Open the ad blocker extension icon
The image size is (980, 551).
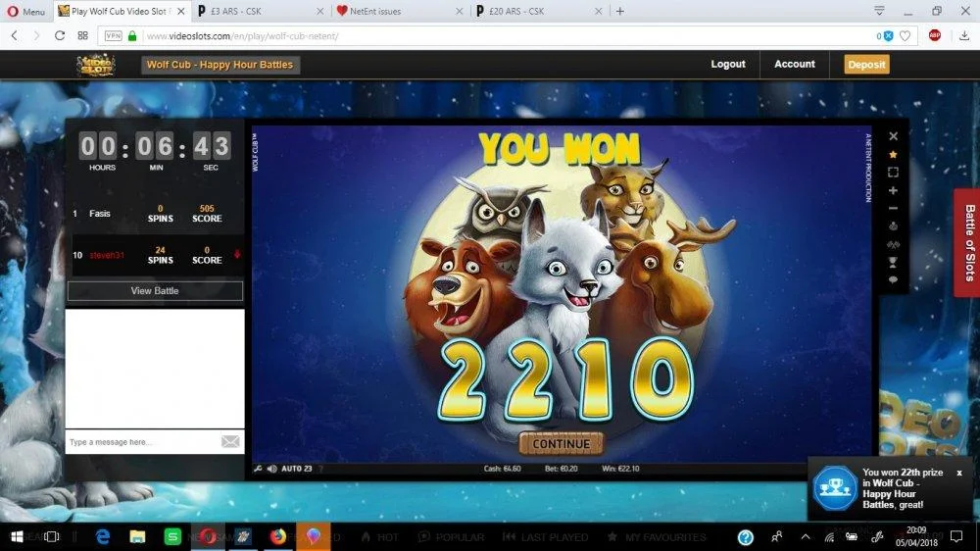[x=935, y=35]
